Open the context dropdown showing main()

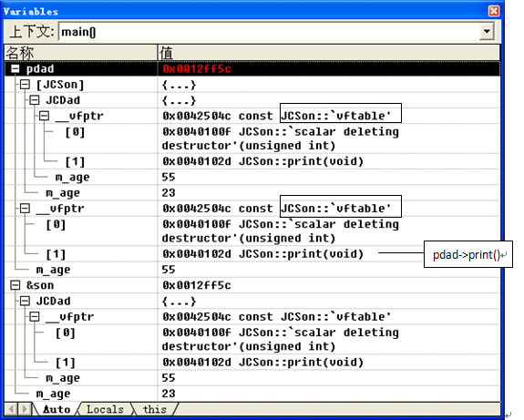(x=487, y=32)
